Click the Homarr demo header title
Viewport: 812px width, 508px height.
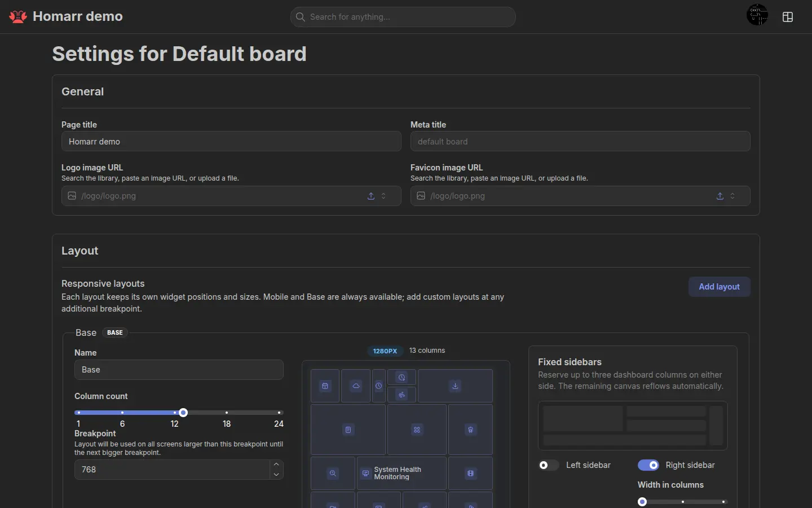coord(78,16)
